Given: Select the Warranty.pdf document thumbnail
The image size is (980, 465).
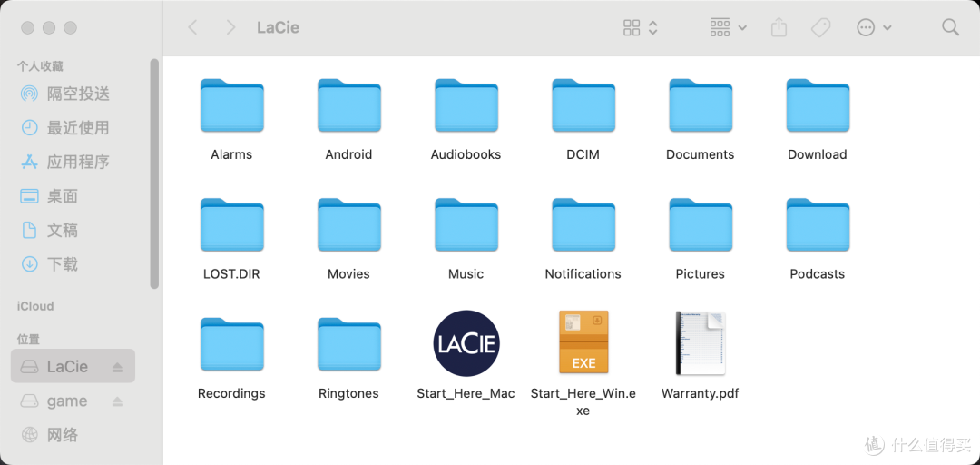Looking at the screenshot, I should pos(701,343).
